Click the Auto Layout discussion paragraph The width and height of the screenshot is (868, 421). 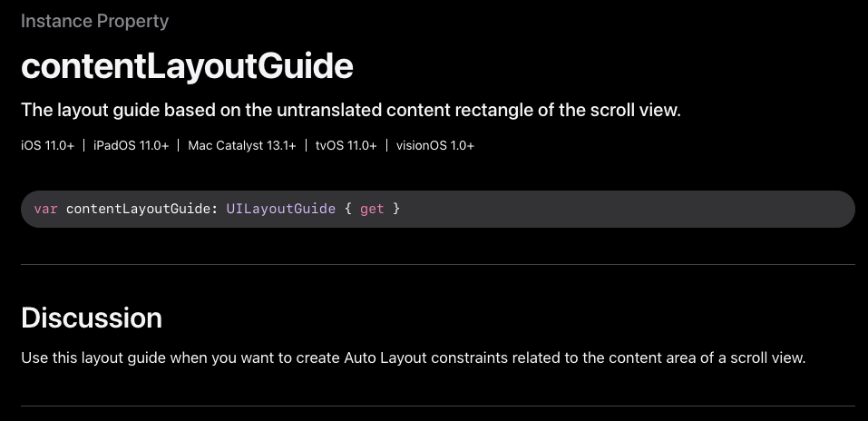[x=413, y=357]
